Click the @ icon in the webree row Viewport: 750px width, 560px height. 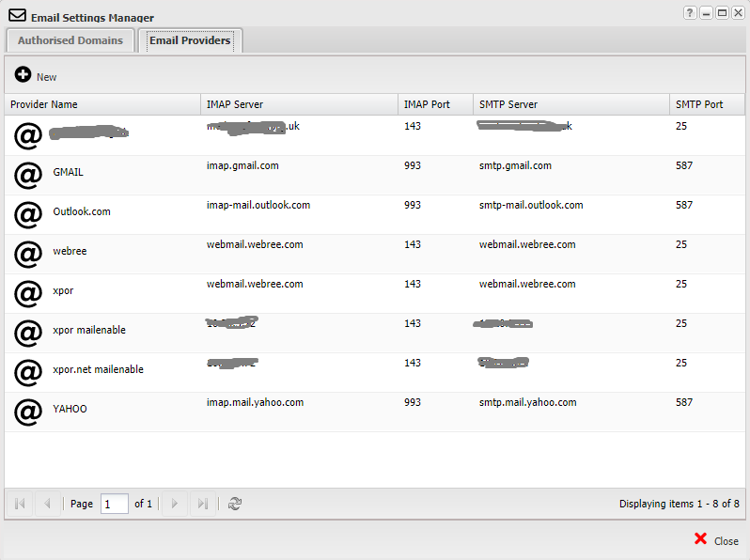pyautogui.click(x=28, y=254)
